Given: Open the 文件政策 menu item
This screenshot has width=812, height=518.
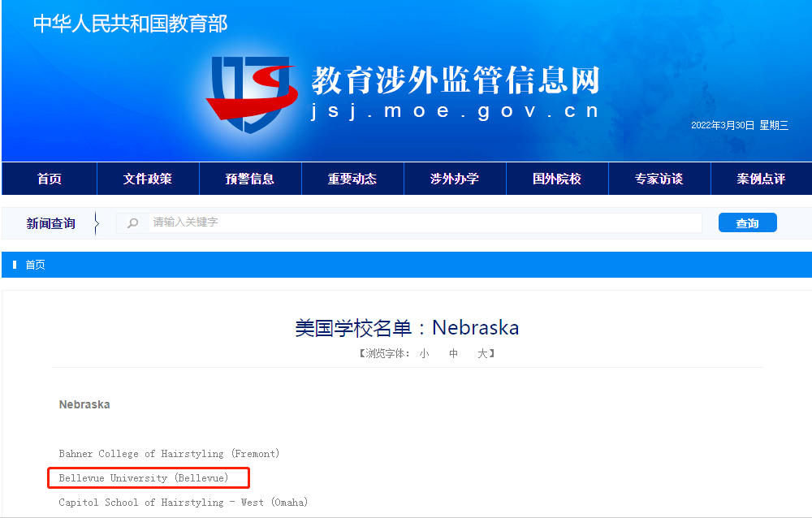Looking at the screenshot, I should 148,179.
